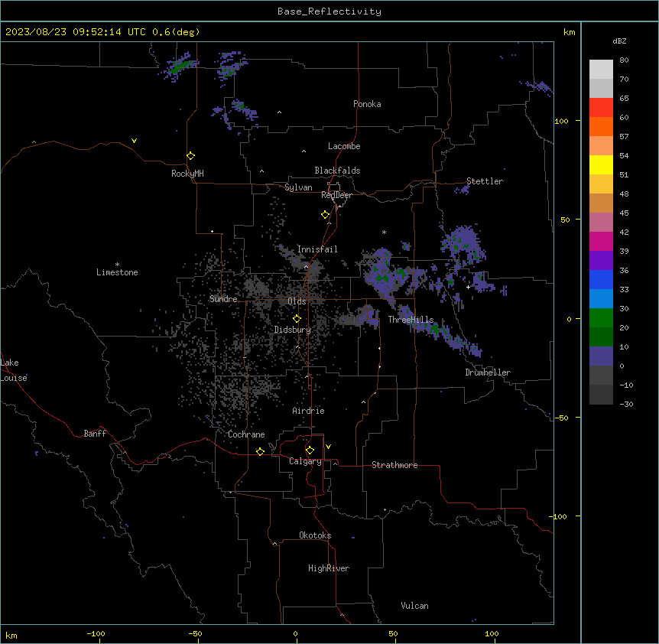659x644 pixels.
Task: Click the HighRiver label
Action: tap(329, 568)
